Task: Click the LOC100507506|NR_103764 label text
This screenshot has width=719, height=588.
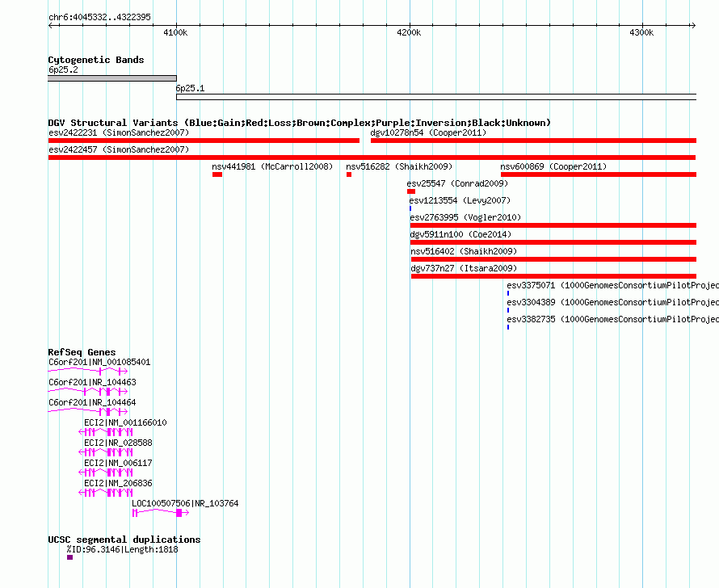Action: point(185,503)
